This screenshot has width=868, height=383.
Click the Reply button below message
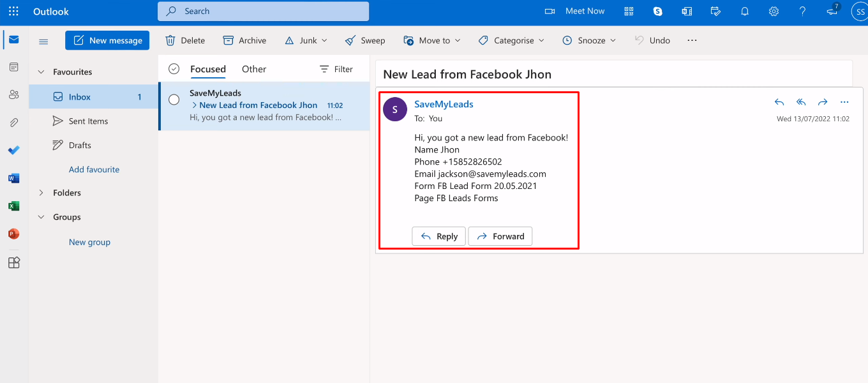click(439, 236)
